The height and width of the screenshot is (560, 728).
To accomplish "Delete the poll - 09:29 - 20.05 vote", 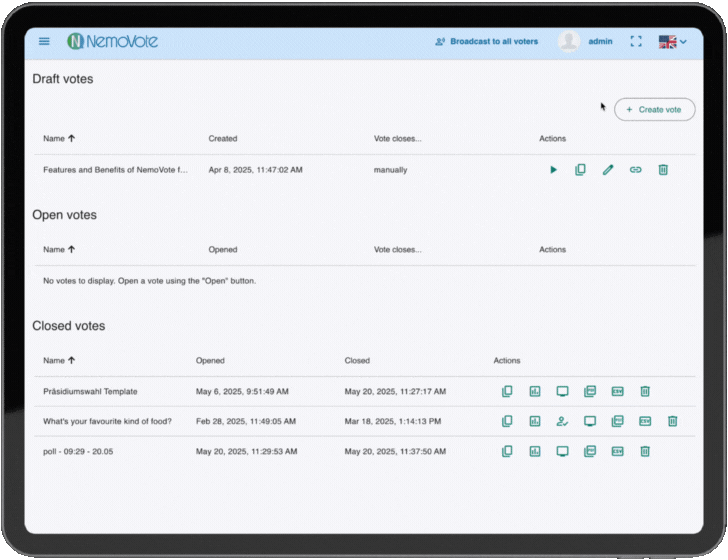I will click(645, 451).
